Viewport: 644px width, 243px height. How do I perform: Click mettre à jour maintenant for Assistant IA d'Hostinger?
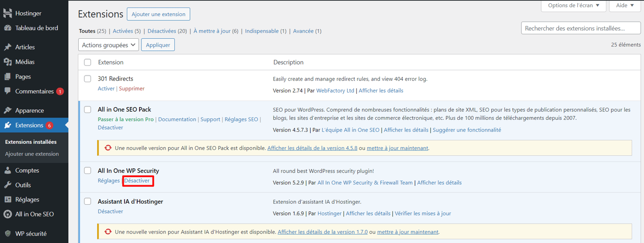click(408, 232)
